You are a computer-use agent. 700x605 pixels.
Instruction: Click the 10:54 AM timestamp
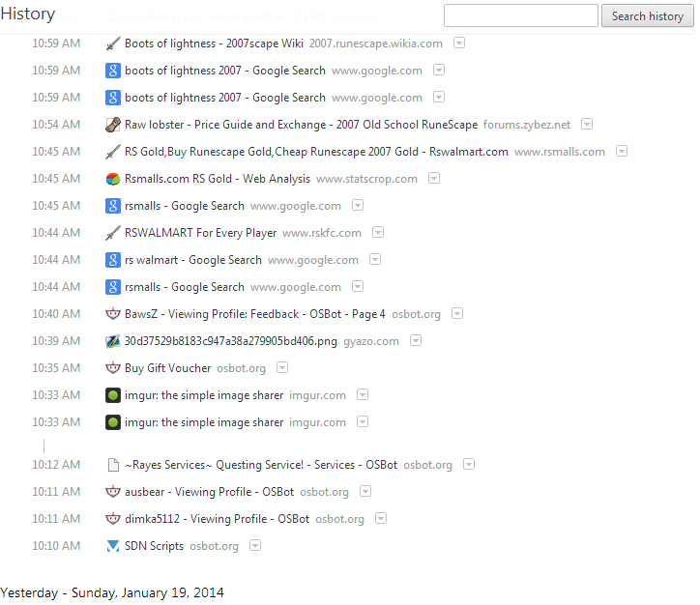56,125
